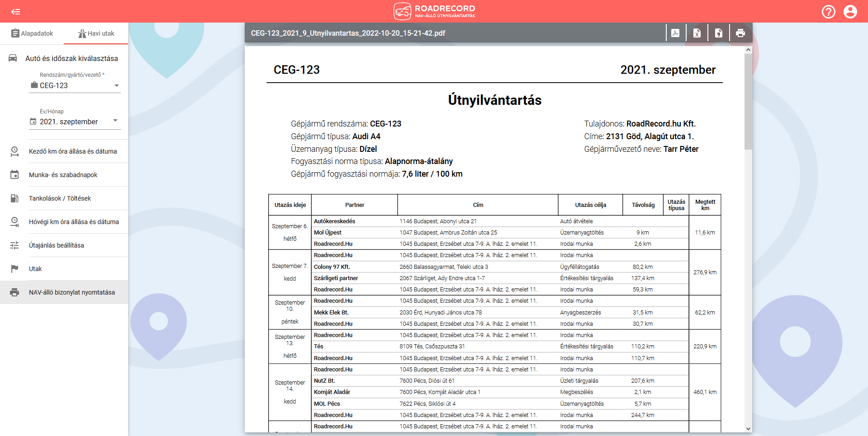
Task: Click the Gépjárművezető neve Tarr Péter line
Action: click(641, 149)
